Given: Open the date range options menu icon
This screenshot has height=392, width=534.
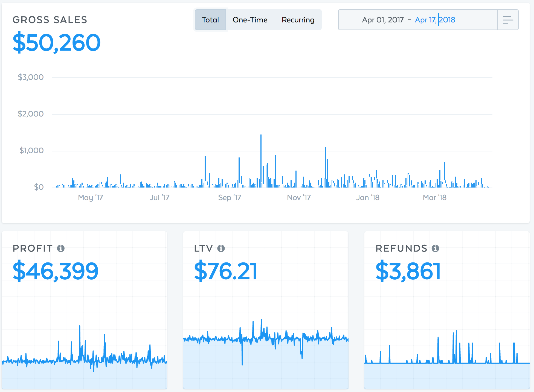Looking at the screenshot, I should (x=508, y=20).
